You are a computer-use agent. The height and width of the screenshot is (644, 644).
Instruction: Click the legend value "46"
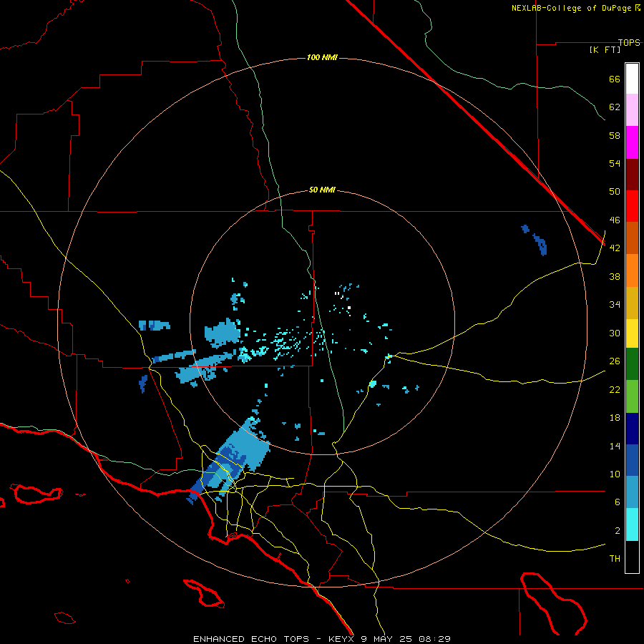click(615, 220)
